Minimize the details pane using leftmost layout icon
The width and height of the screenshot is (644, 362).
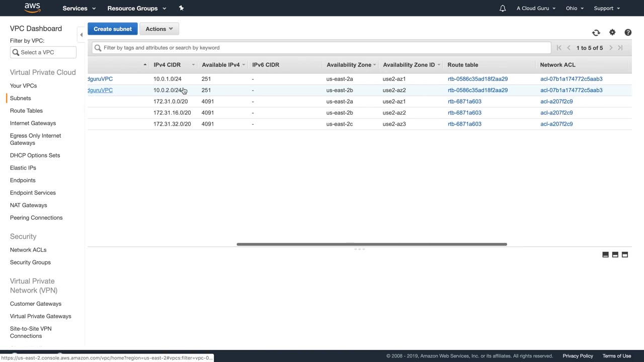pos(605,255)
